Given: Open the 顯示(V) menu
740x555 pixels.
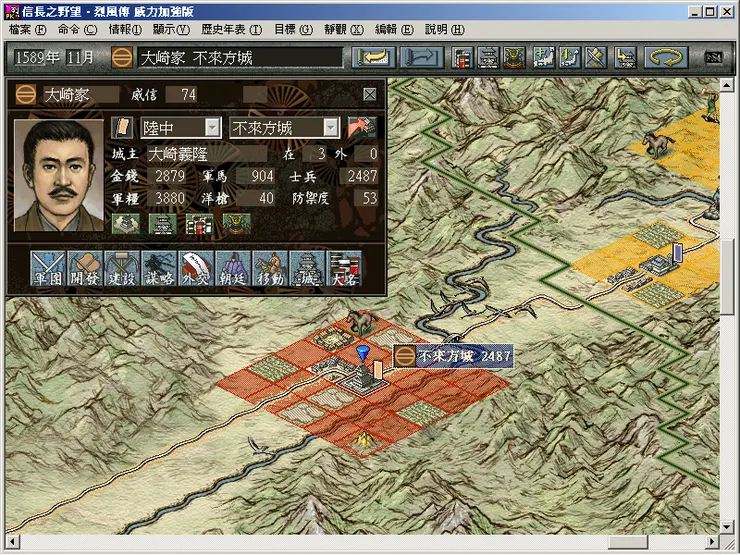Looking at the screenshot, I should point(171,30).
